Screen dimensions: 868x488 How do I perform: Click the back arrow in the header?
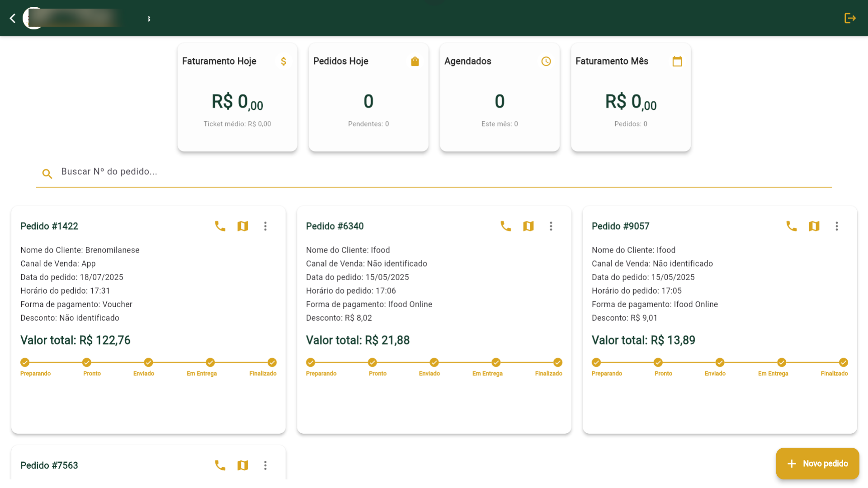pos(12,18)
